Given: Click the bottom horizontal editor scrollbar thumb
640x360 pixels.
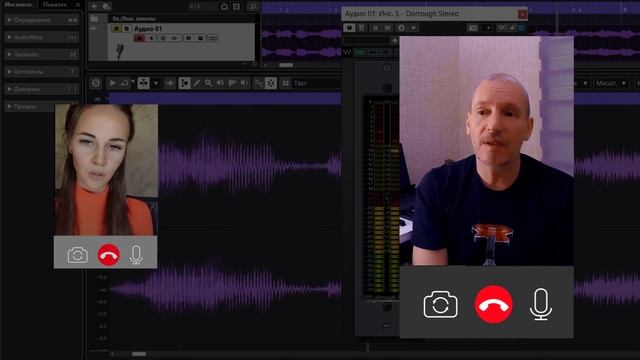Looking at the screenshot, I should click(139, 354).
